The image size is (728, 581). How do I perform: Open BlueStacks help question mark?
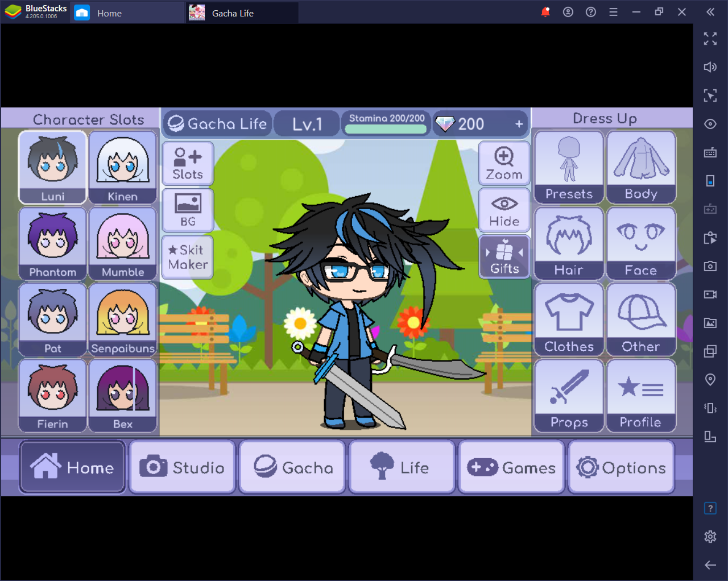(x=591, y=12)
